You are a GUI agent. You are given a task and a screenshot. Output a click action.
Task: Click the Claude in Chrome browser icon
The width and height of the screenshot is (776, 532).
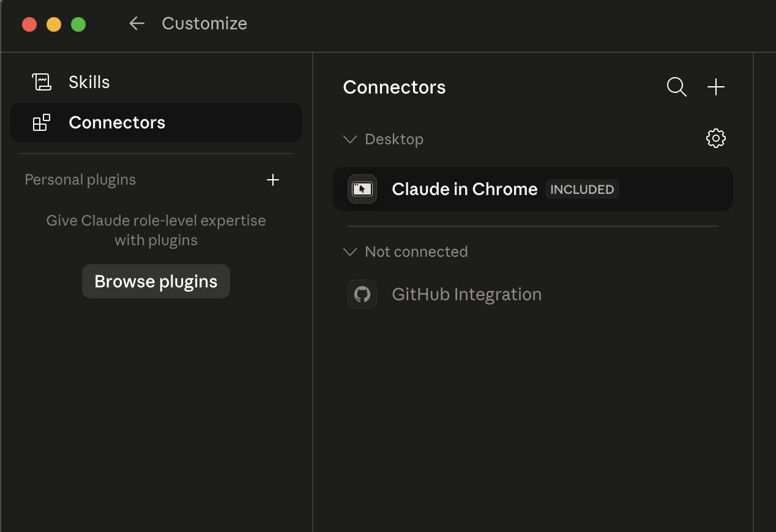click(x=362, y=189)
